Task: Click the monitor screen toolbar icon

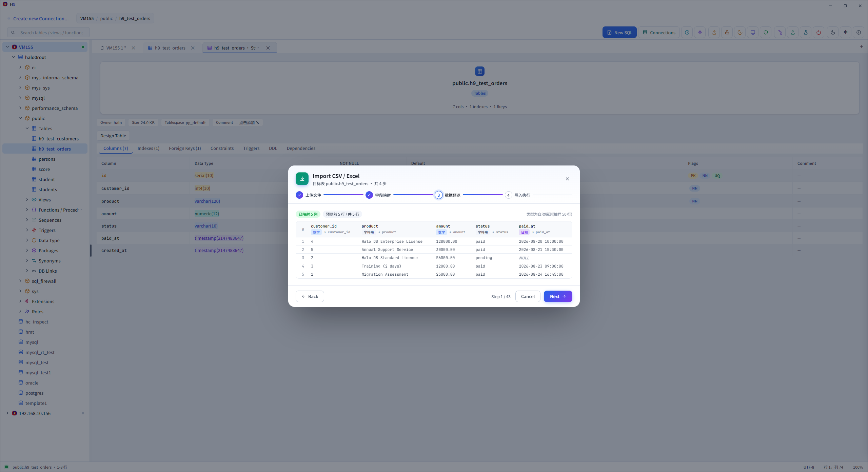Action: [x=753, y=33]
